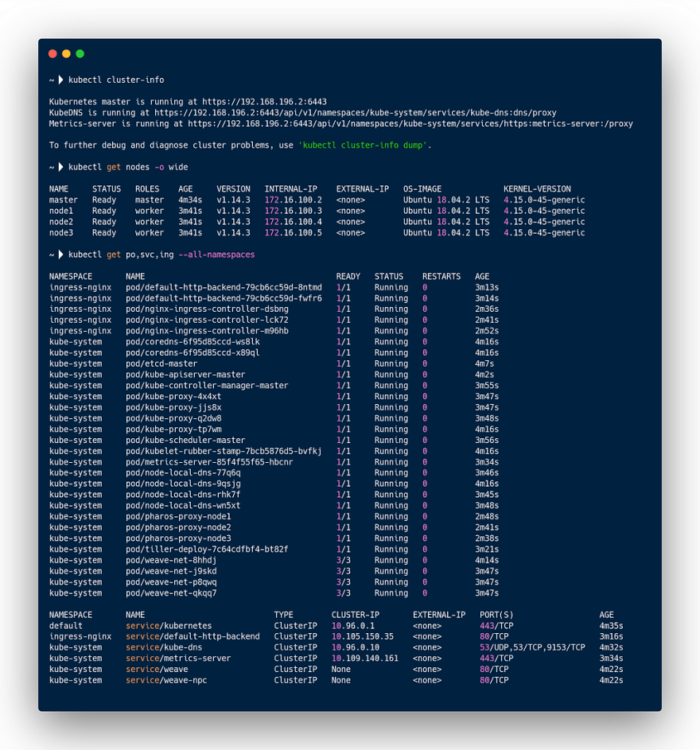Click pod/node-local-dns-wn5xt

183,506
